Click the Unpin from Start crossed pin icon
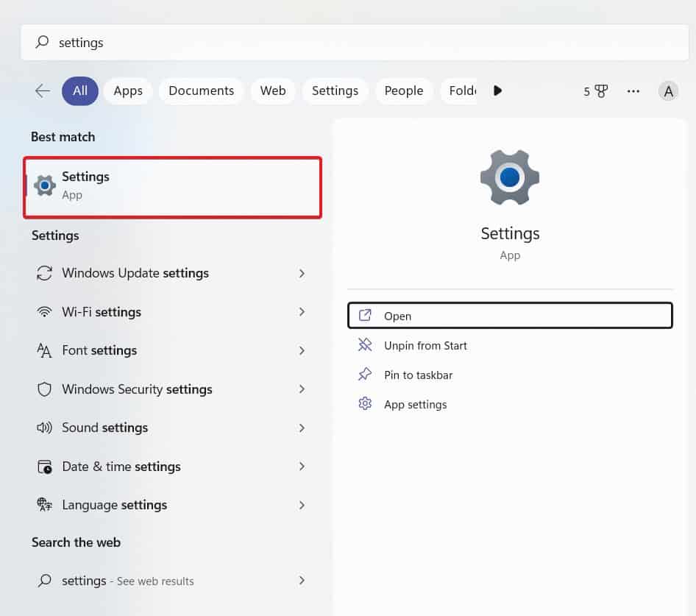The image size is (696, 616). [365, 344]
